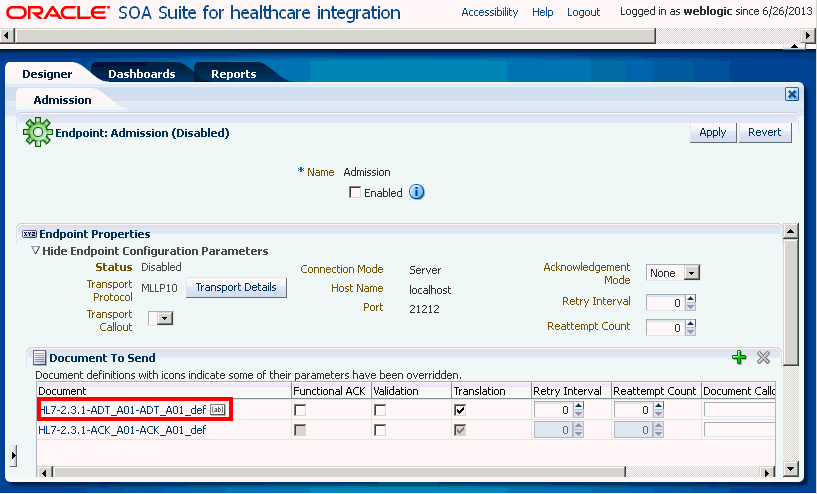Click ACK_A01 row Document Callout field
Image resolution: width=817 pixels, height=494 pixels.
[739, 430]
